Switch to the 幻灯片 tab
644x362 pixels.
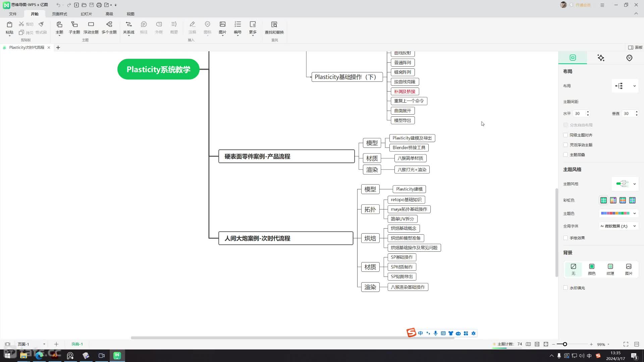click(x=86, y=14)
